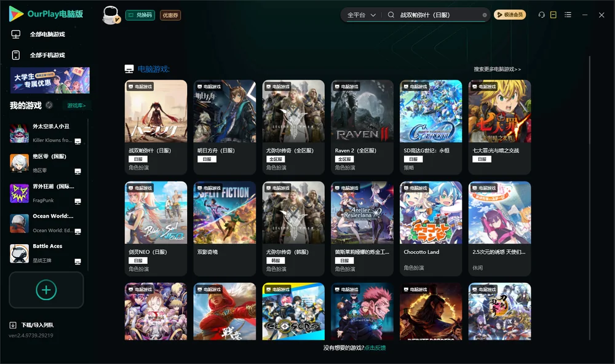Open the 游戏库 library link

pos(76,106)
